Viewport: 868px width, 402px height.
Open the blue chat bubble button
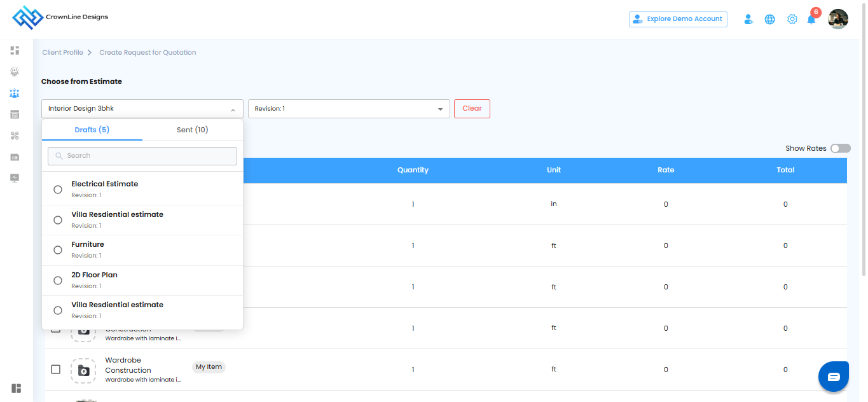click(x=834, y=377)
